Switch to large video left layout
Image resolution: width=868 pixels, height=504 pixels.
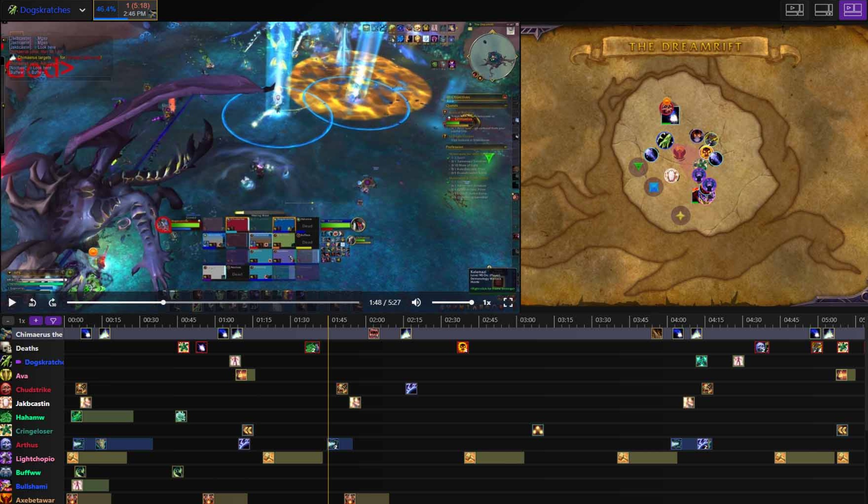click(794, 10)
